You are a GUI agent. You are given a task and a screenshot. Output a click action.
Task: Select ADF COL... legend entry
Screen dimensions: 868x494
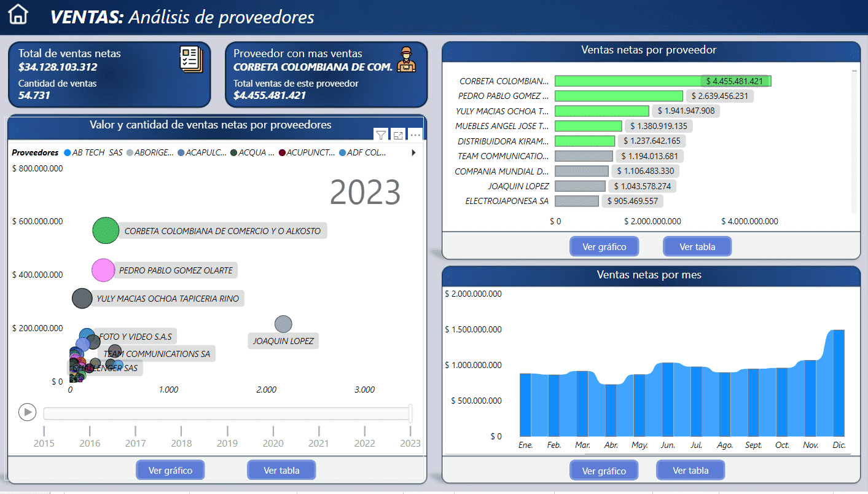coord(362,152)
